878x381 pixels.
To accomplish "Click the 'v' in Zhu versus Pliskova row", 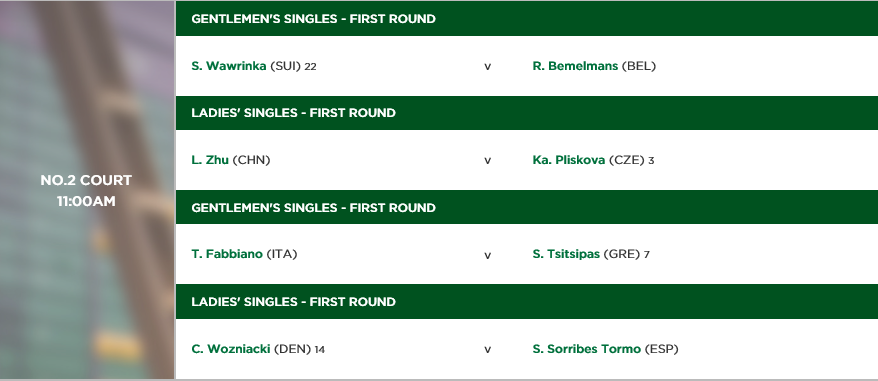I will pos(487,161).
